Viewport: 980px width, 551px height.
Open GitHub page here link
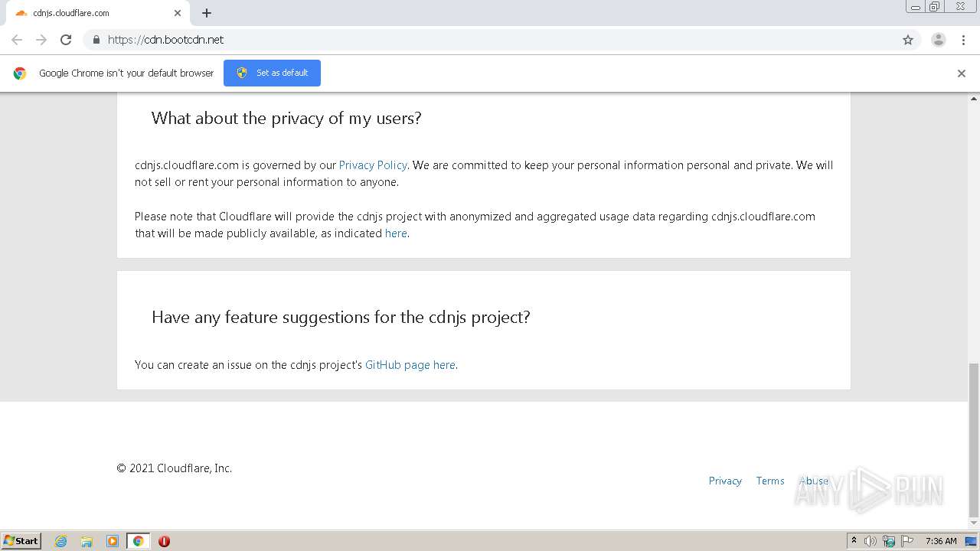click(x=410, y=365)
